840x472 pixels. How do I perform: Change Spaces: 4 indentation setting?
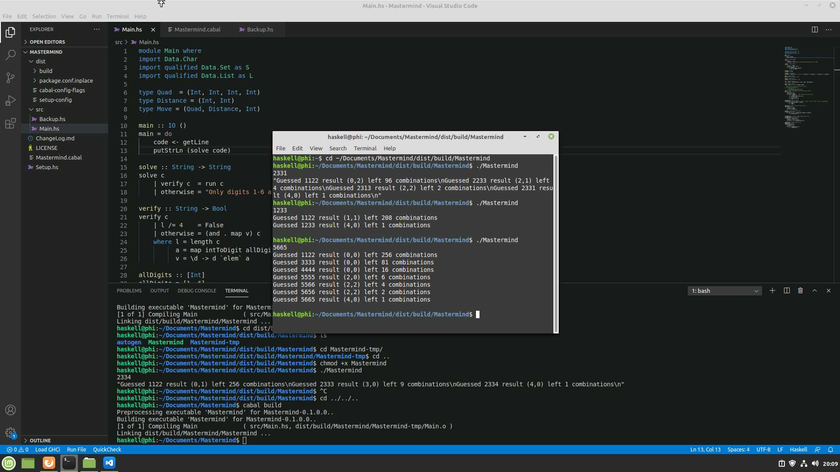[738, 449]
